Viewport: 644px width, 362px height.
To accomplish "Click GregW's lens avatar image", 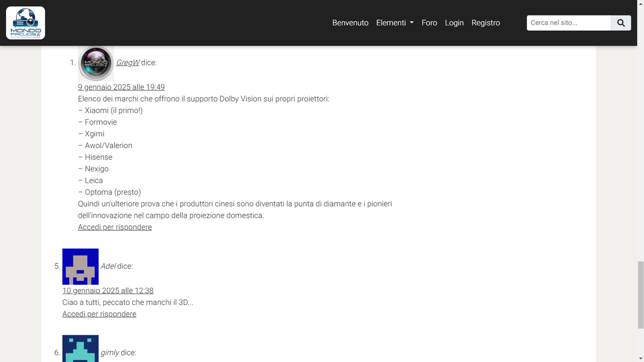I will coord(96,63).
